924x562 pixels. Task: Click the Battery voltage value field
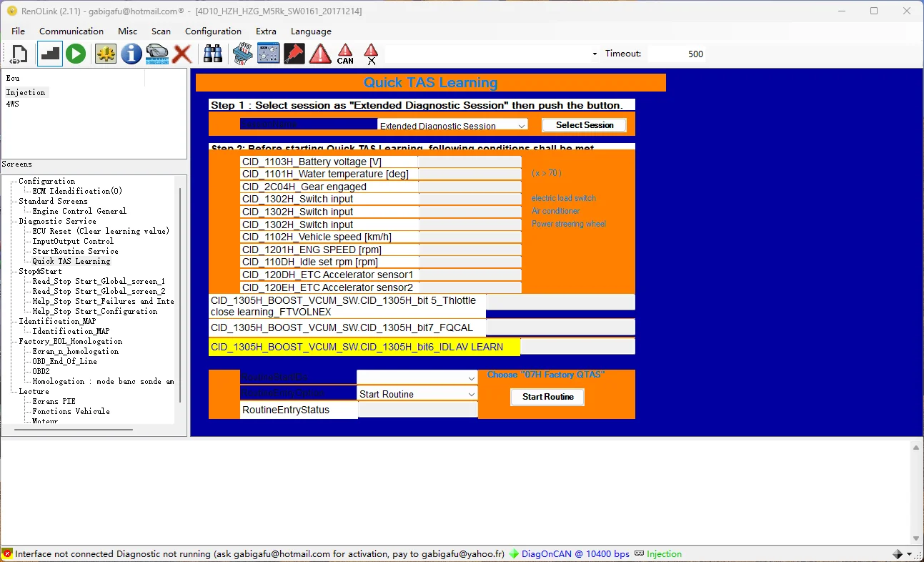tap(470, 162)
